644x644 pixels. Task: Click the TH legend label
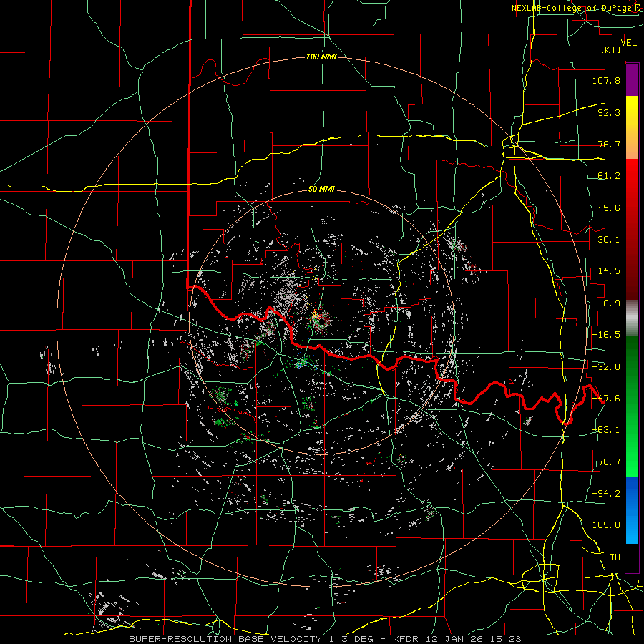(615, 557)
